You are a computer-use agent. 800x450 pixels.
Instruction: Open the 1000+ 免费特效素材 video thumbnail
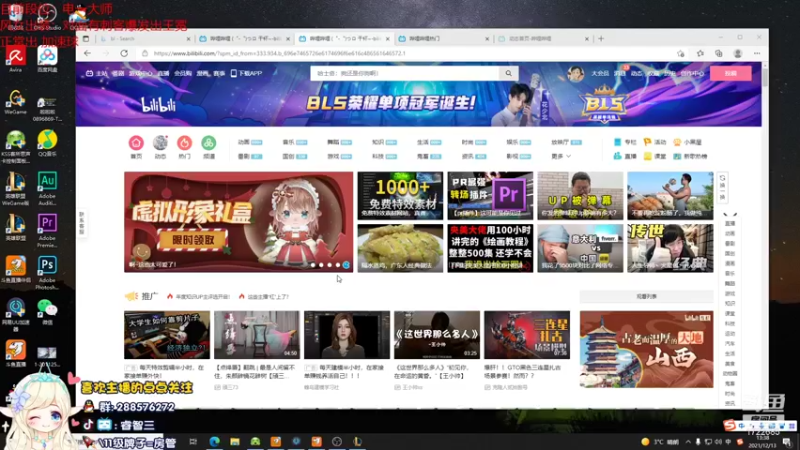click(400, 196)
